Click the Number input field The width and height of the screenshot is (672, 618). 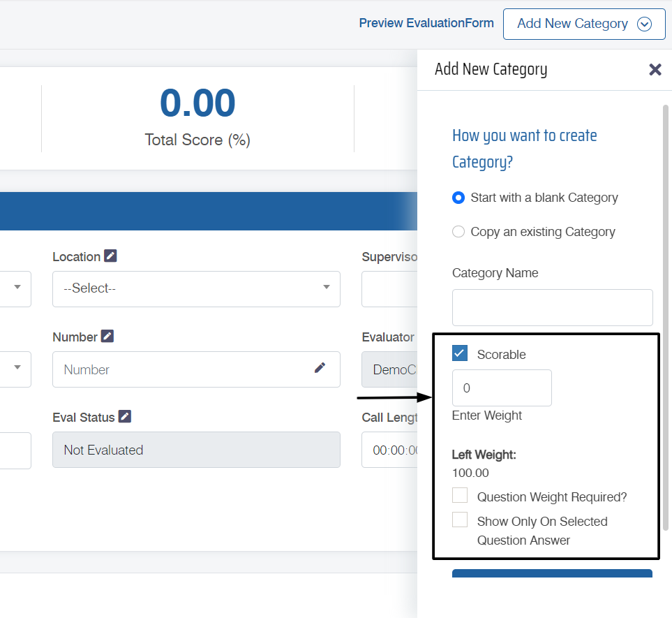click(181, 369)
